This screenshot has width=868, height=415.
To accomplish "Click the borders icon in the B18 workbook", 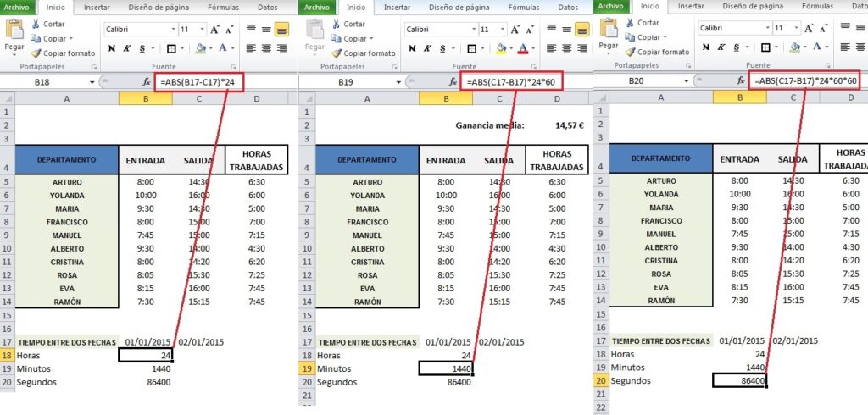I will point(172,48).
